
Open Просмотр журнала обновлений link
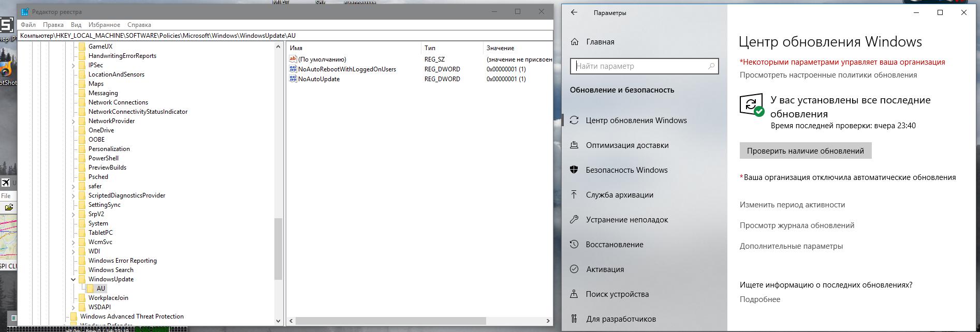coord(797,225)
